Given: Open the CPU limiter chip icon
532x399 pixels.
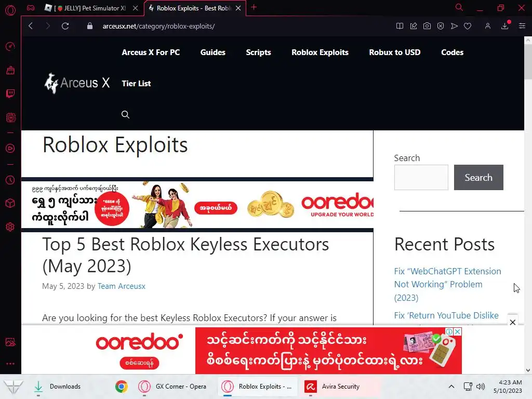Looking at the screenshot, I should click(10, 117).
